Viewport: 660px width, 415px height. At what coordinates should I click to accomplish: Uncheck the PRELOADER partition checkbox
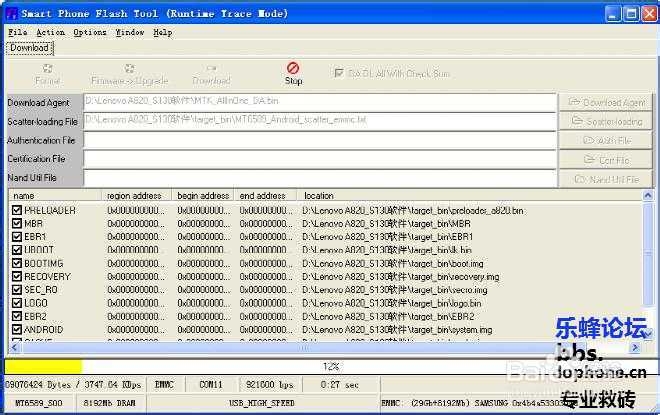pyautogui.click(x=17, y=210)
